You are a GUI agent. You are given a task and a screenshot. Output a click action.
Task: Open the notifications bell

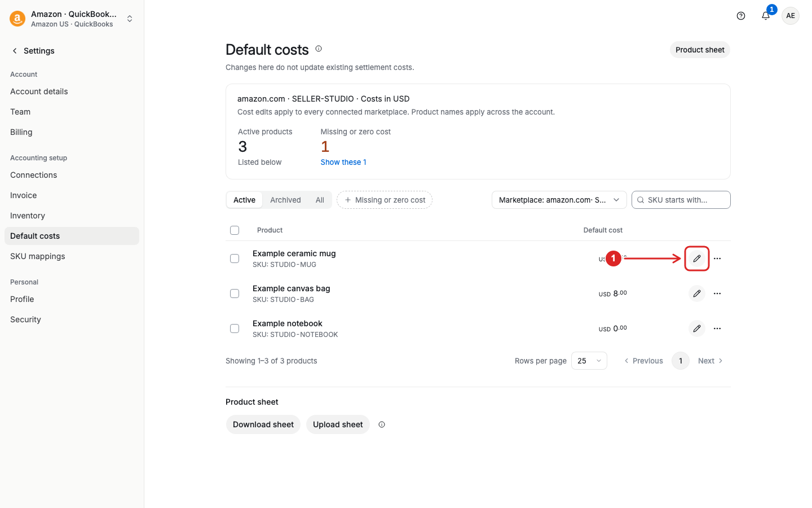[x=766, y=16]
